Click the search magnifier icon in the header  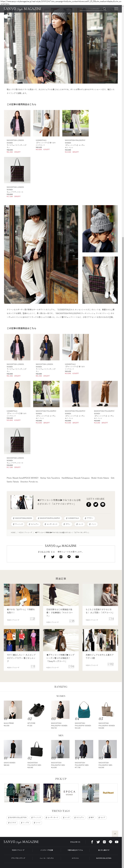[104, 9]
